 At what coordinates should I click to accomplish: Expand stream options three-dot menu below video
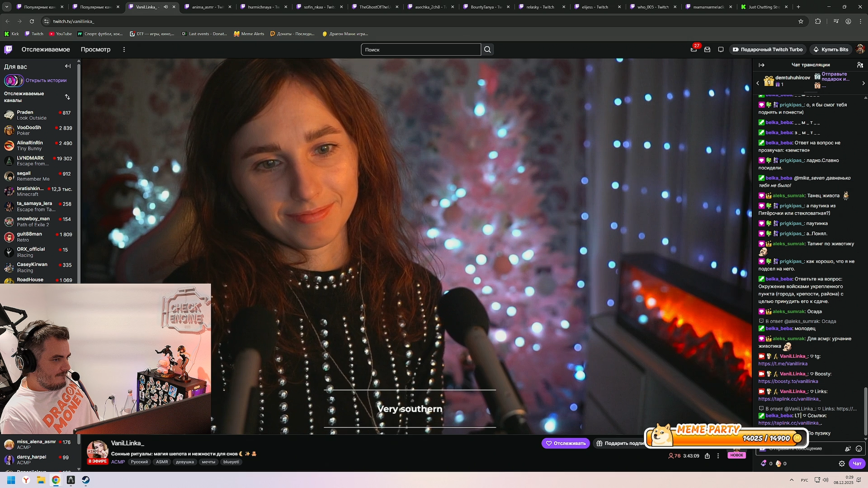click(x=718, y=456)
